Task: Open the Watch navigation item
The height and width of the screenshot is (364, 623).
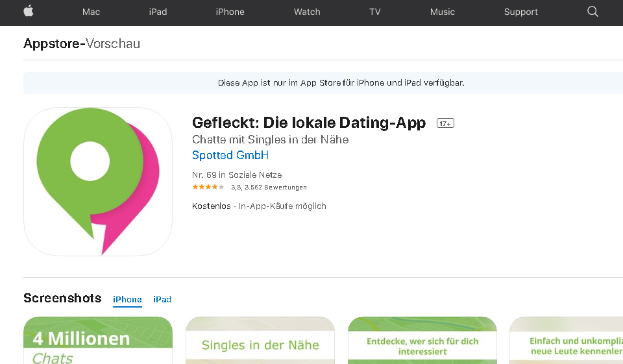Action: [x=307, y=12]
